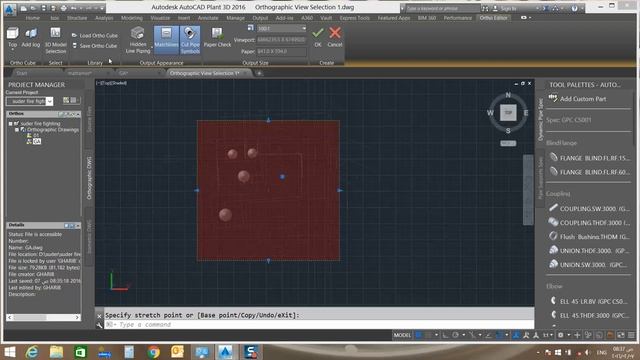
Task: Open Hidden Line Piping option
Action: pyautogui.click(x=138, y=40)
